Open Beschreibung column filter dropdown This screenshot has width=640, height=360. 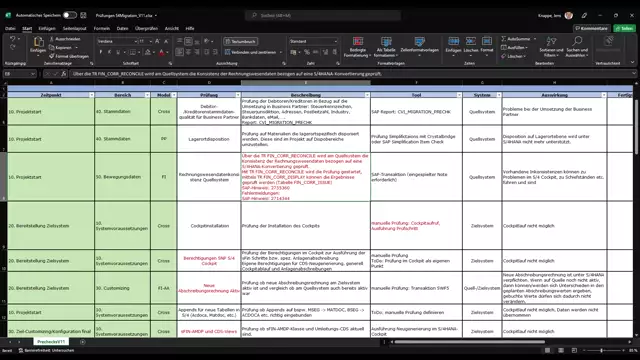[367, 95]
